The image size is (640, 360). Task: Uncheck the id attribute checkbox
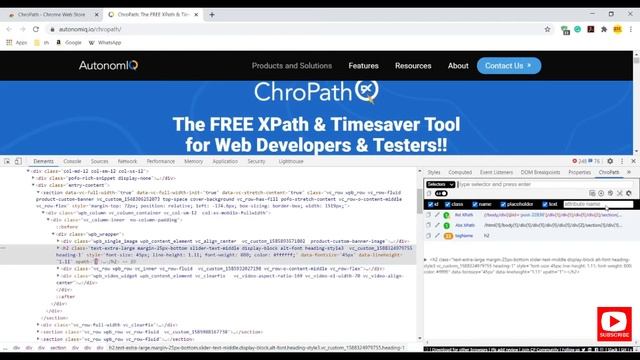click(x=431, y=204)
